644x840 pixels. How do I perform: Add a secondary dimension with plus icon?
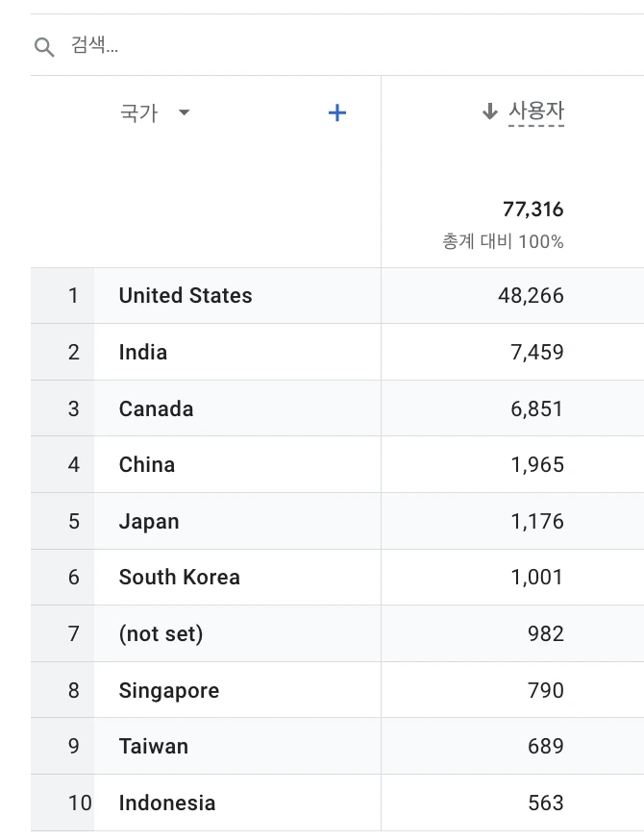click(336, 113)
